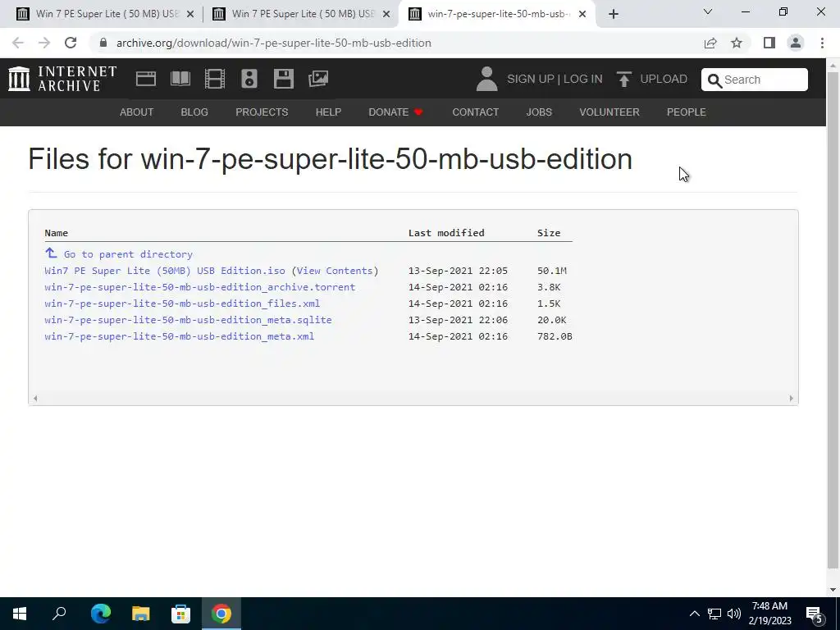Show hidden system tray icons
This screenshot has height=630, width=840.
[694, 614]
